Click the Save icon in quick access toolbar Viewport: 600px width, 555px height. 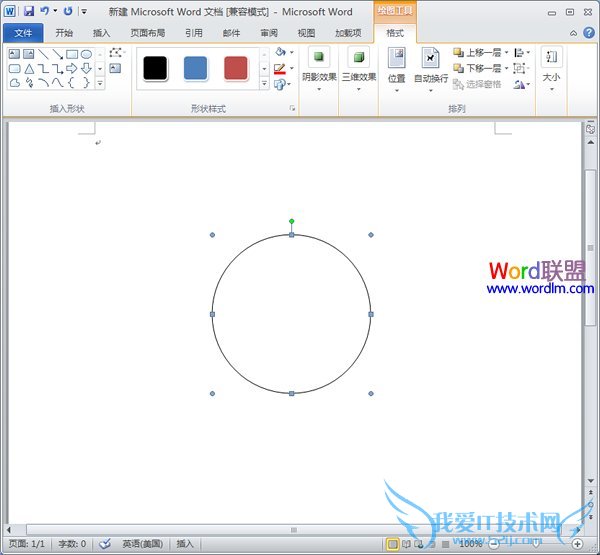click(28, 11)
